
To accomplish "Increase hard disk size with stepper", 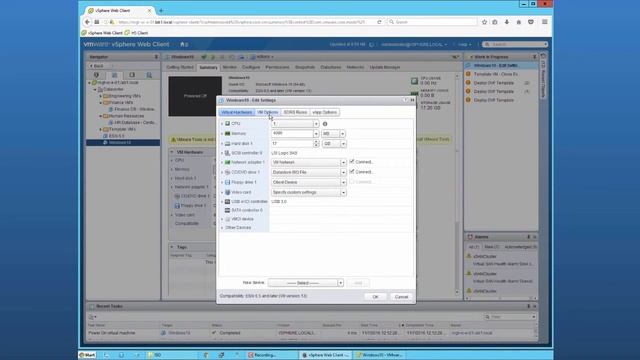I will pos(316,142).
